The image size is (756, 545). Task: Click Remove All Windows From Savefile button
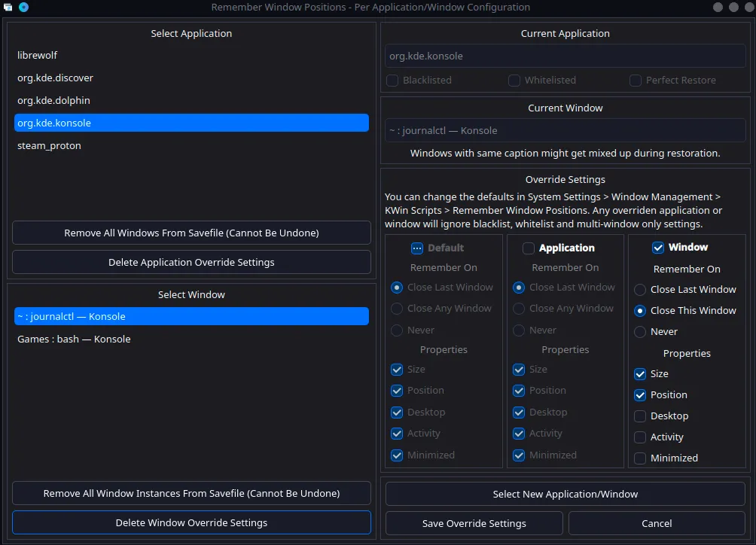(x=191, y=233)
